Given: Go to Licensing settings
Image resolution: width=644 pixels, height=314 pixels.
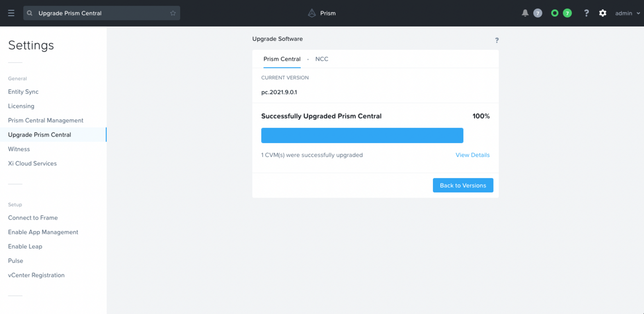Looking at the screenshot, I should (21, 106).
